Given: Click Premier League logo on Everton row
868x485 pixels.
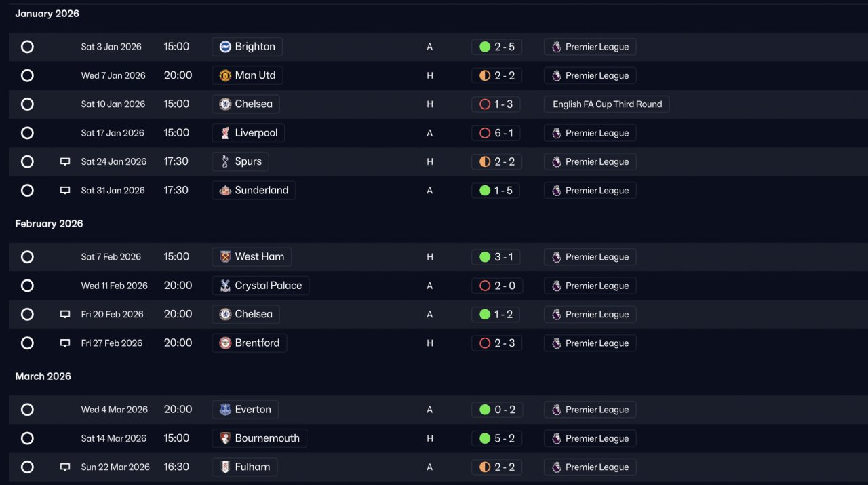Looking at the screenshot, I should click(x=556, y=410).
